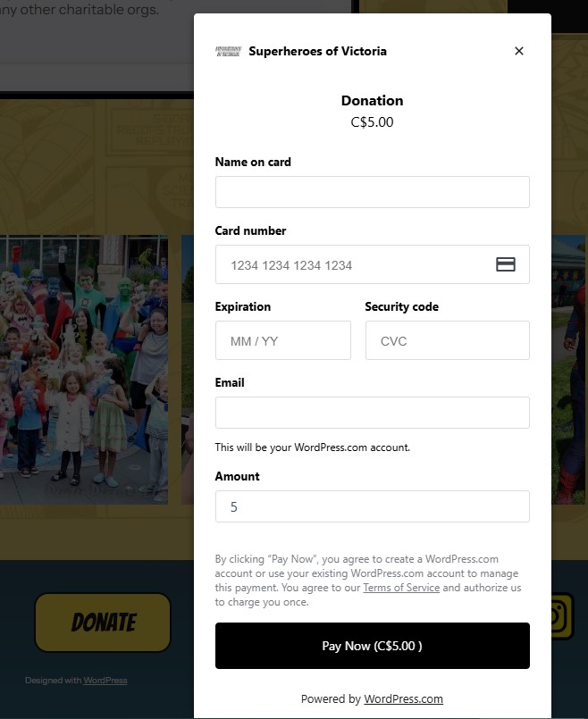This screenshot has height=719, width=588.
Task: Click the credit card icon in card number field
Action: click(506, 264)
